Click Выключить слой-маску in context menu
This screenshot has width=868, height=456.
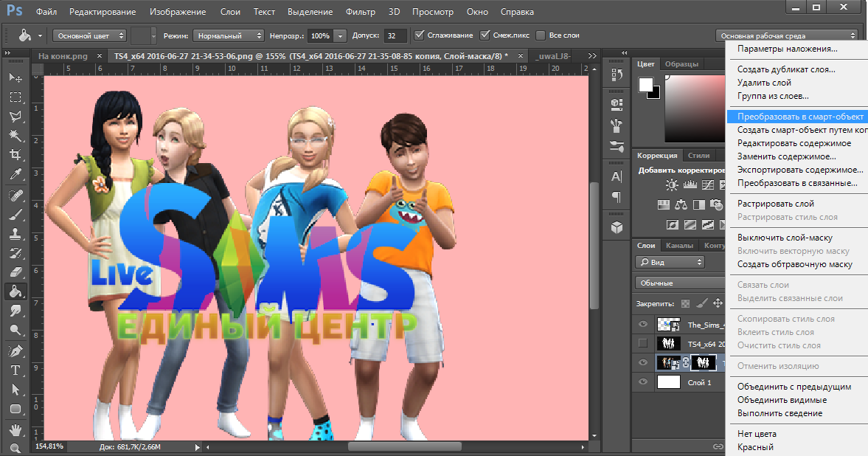pos(785,237)
